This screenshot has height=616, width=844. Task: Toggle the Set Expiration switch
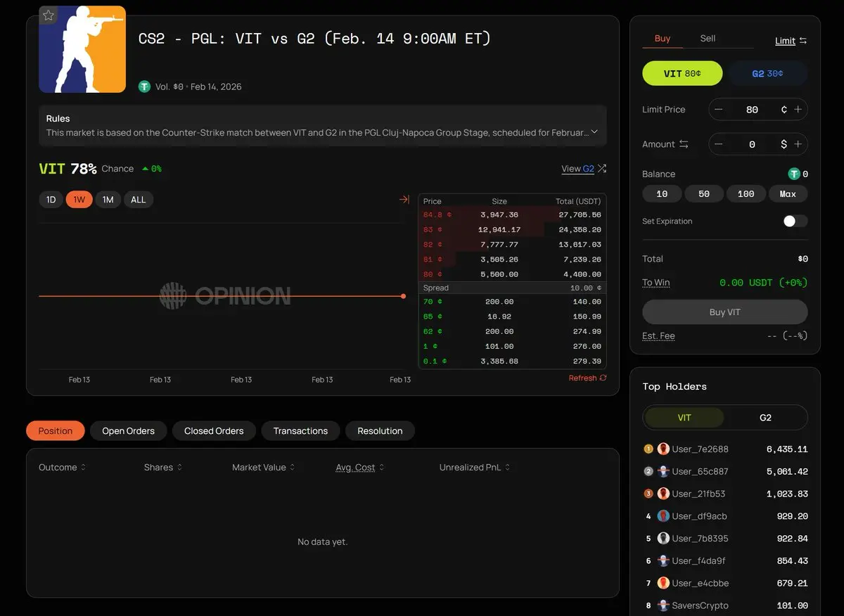pos(795,221)
